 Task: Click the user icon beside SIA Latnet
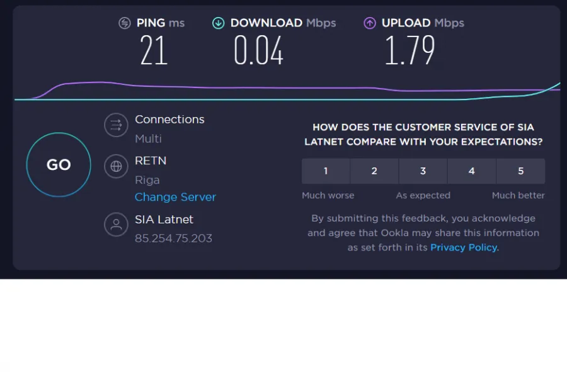[x=116, y=225]
